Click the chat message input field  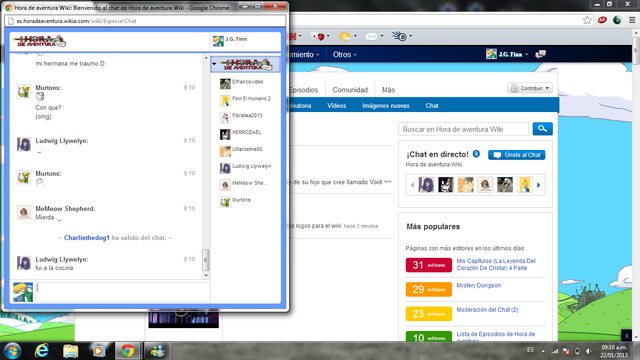[122, 292]
